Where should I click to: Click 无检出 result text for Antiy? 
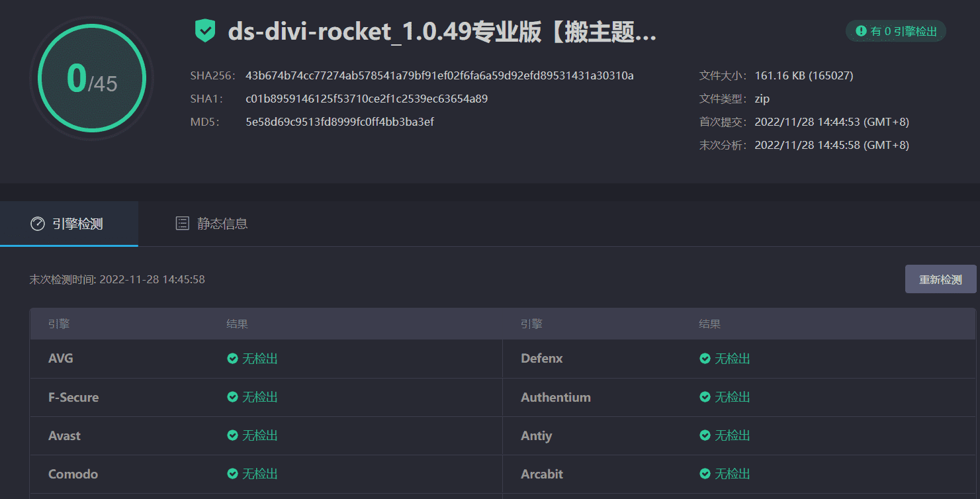(x=733, y=435)
